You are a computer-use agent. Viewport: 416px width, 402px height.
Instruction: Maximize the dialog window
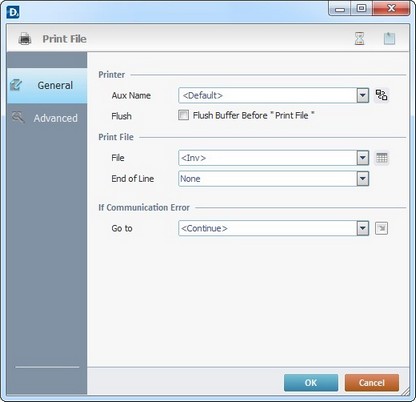361,8
